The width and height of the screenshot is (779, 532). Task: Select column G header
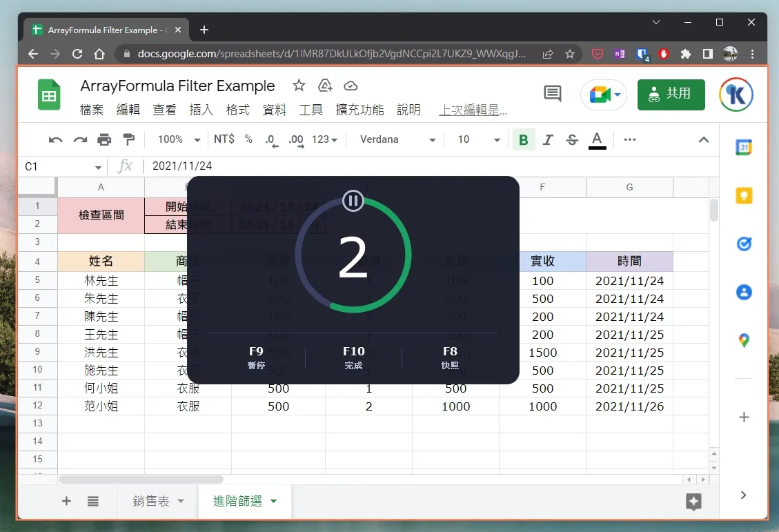pos(629,187)
